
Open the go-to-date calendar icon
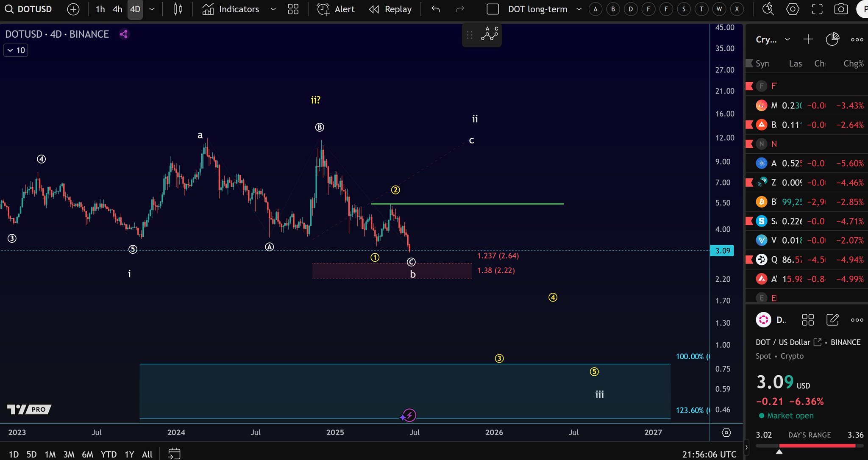click(174, 454)
